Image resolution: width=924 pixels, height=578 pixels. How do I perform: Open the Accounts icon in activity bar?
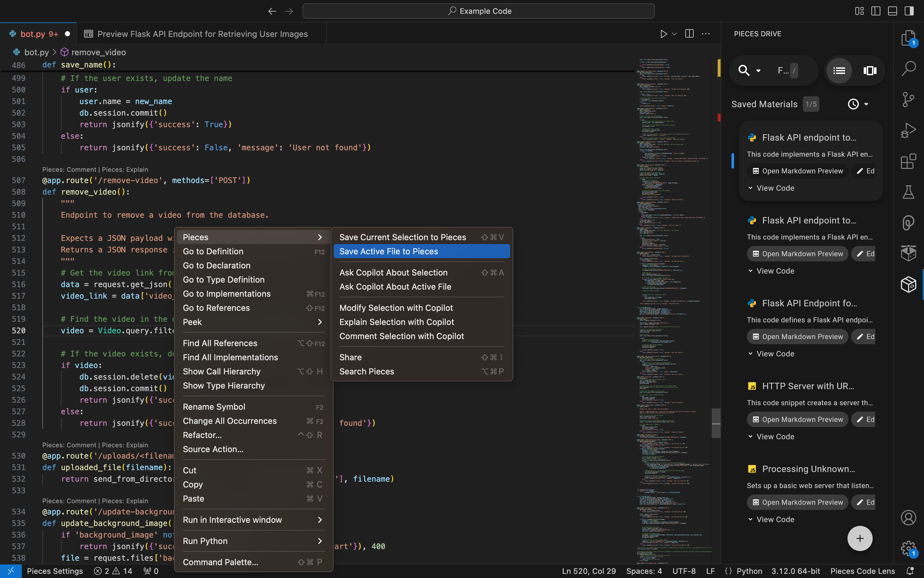click(x=908, y=518)
